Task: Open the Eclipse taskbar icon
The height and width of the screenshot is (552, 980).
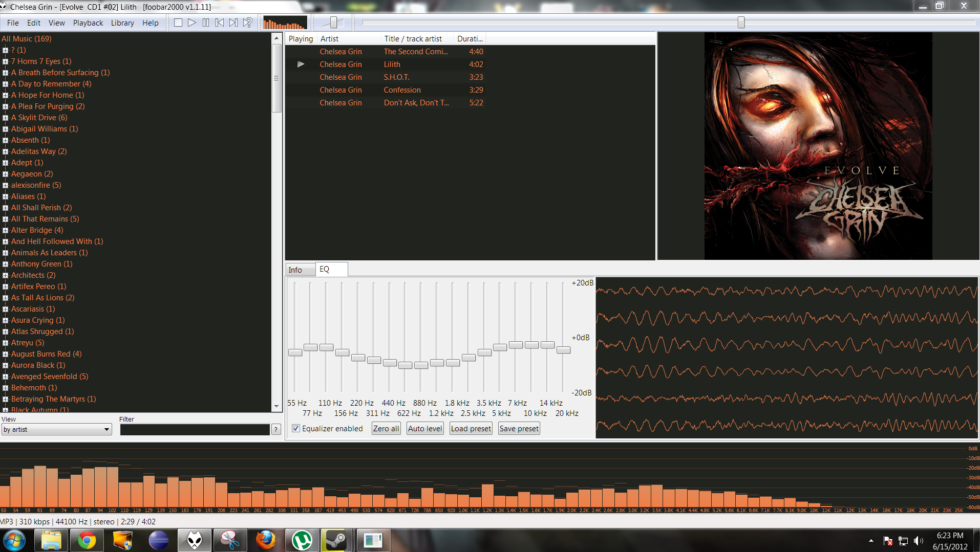Action: (x=158, y=540)
